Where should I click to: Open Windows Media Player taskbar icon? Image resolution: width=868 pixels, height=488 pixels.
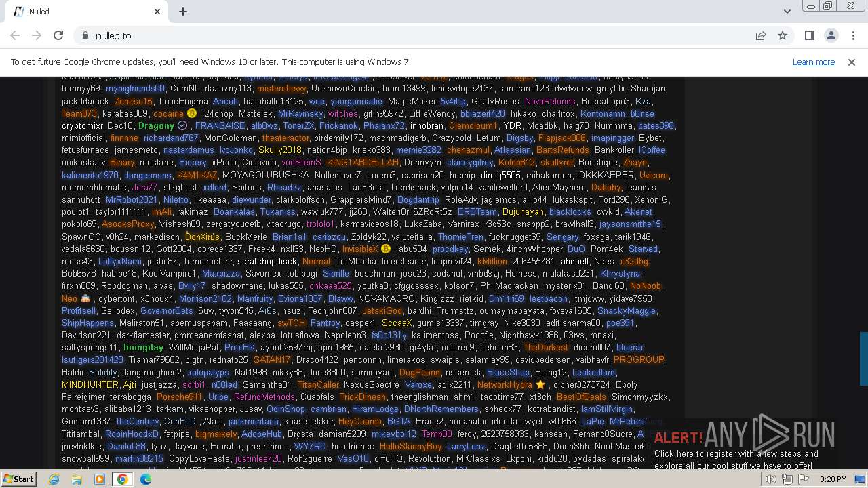[x=100, y=479]
